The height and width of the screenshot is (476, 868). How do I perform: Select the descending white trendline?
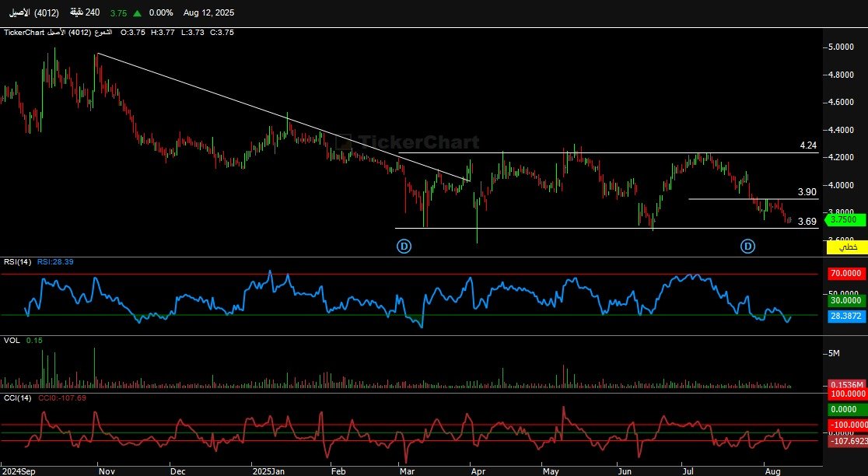(283, 117)
